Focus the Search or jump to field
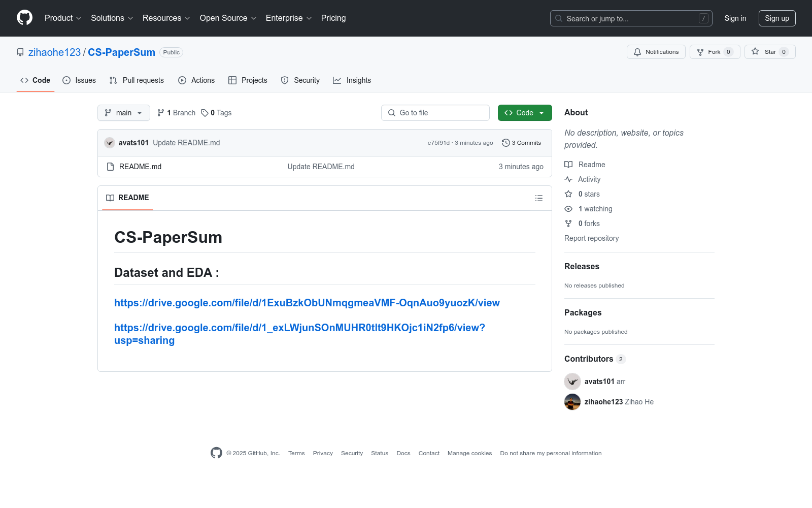Image resolution: width=812 pixels, height=508 pixels. click(631, 18)
